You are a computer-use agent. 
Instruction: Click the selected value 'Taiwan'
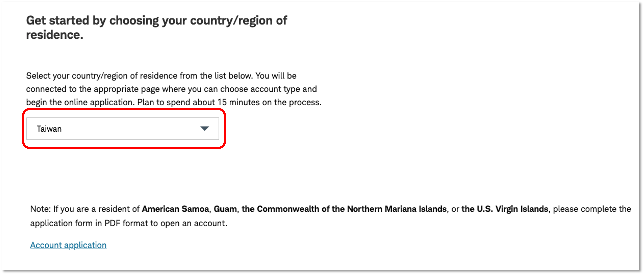(49, 129)
